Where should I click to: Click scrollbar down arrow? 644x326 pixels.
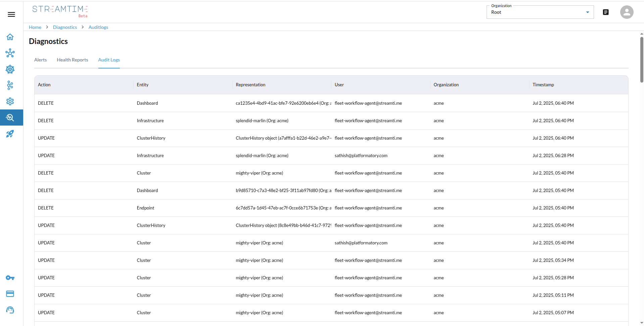click(x=642, y=323)
